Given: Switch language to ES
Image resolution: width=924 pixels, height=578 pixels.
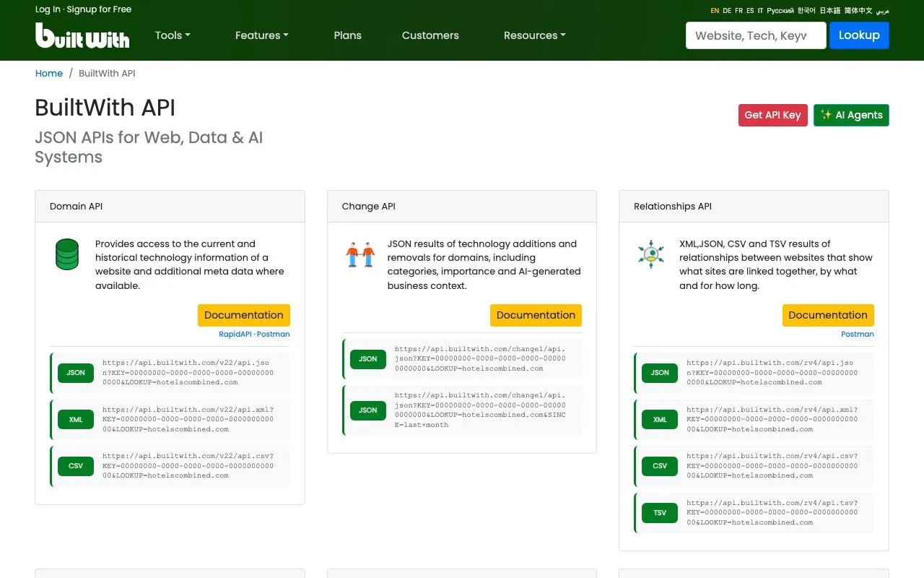Looking at the screenshot, I should pos(750,11).
